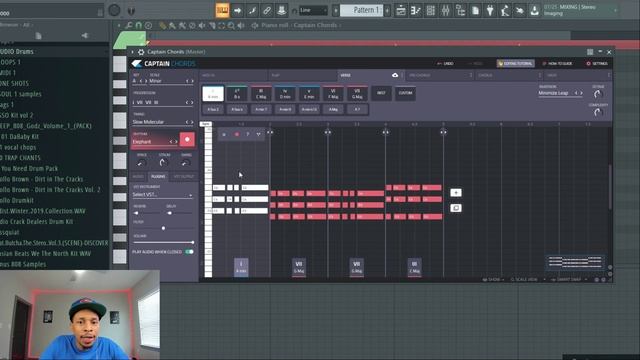Open the Sad Winter 2019 Collection WAV folder
The height and width of the screenshot is (360, 640).
click(43, 211)
